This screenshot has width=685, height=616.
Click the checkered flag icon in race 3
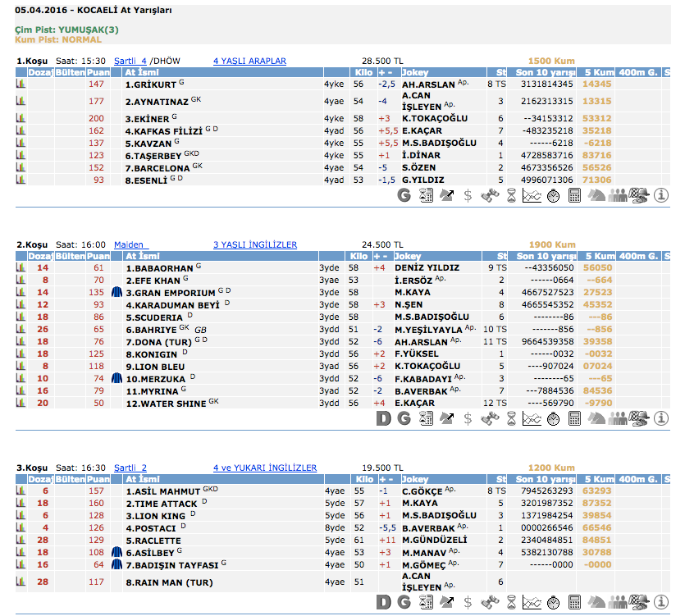640,602
